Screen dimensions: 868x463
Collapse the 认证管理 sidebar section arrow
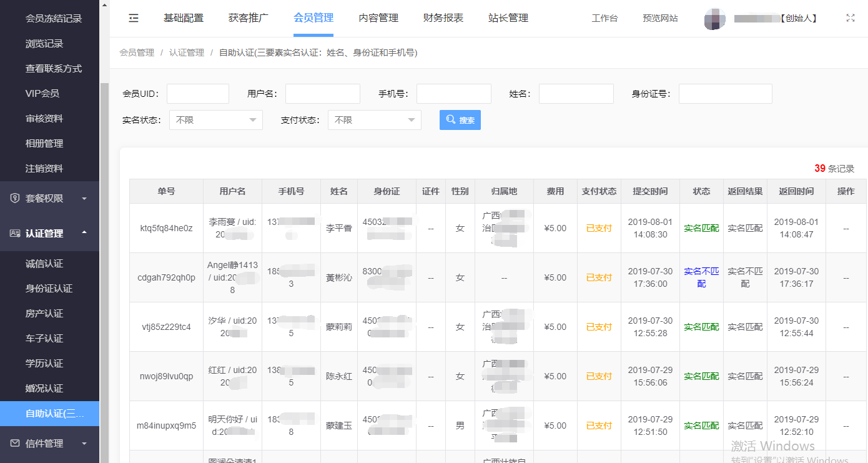[84, 233]
